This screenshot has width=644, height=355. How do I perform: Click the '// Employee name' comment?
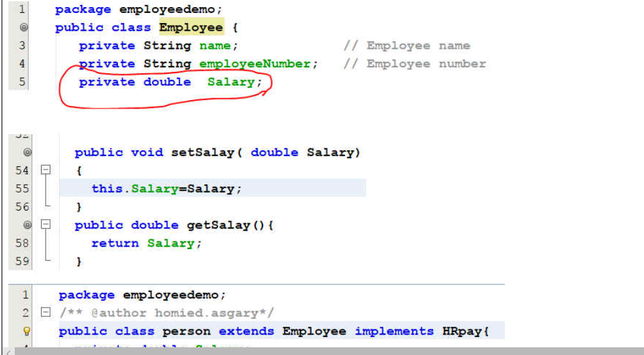pos(407,46)
